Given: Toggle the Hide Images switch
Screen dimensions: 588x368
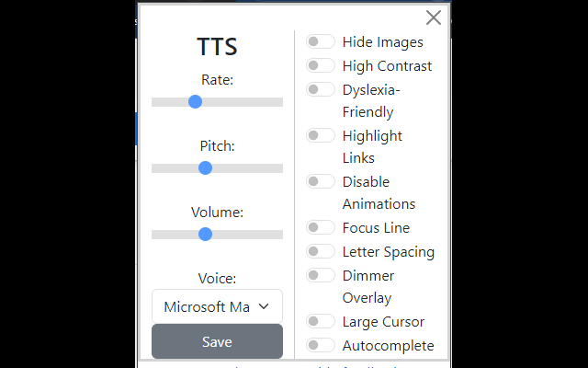Looking at the screenshot, I should coord(320,41).
